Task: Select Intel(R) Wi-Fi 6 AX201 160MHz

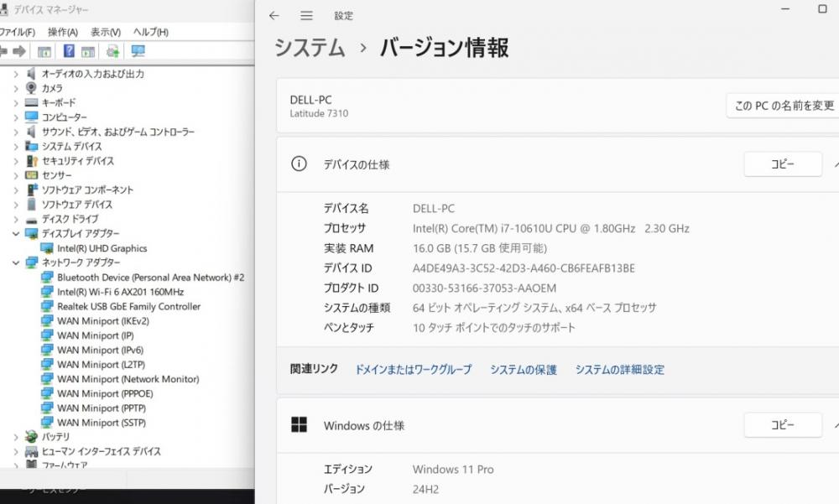Action: click(x=120, y=292)
